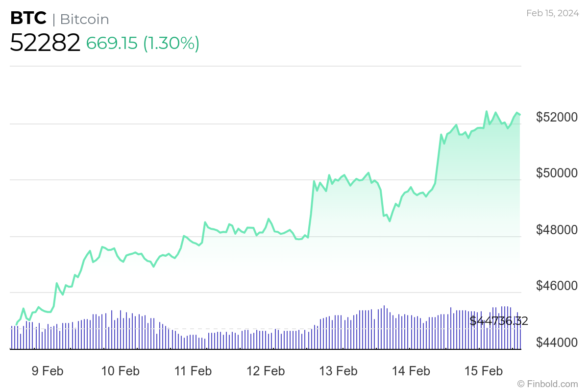This screenshot has width=588, height=392.
Task: Click the $48000 axis marker
Action: pyautogui.click(x=557, y=229)
